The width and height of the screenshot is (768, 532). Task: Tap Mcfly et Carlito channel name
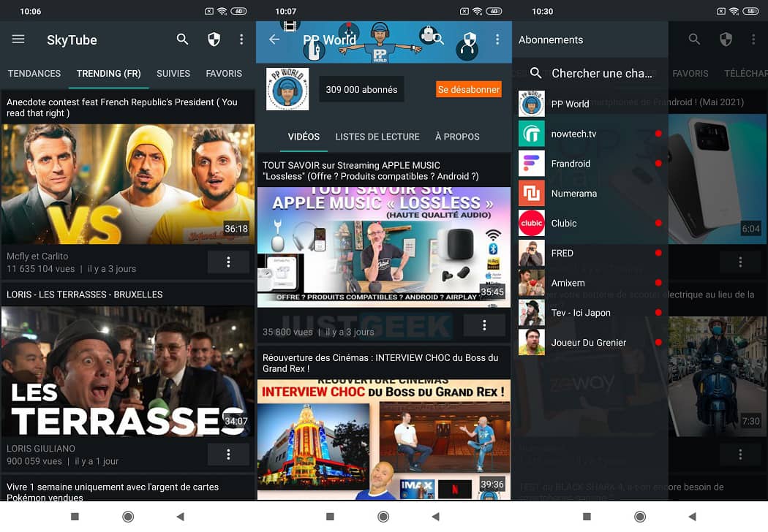click(x=37, y=256)
